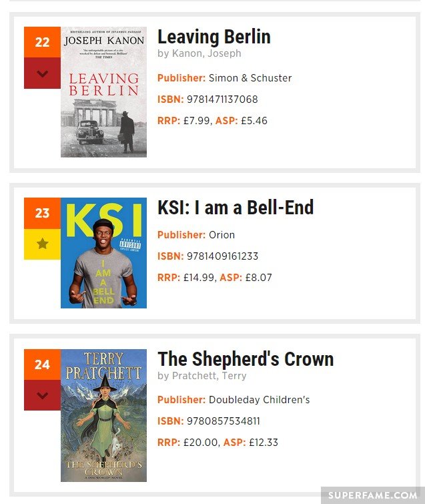Open the Leaving Berlin book cover
425x504 pixels.
coord(104,92)
